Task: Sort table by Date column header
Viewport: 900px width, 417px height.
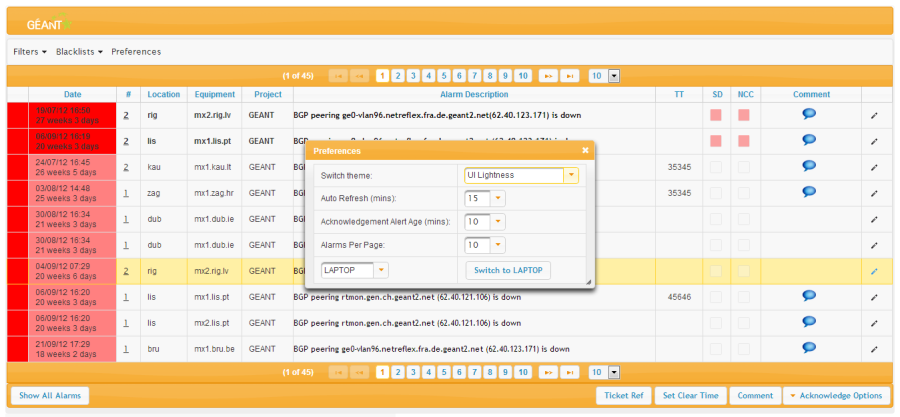Action: [x=72, y=95]
